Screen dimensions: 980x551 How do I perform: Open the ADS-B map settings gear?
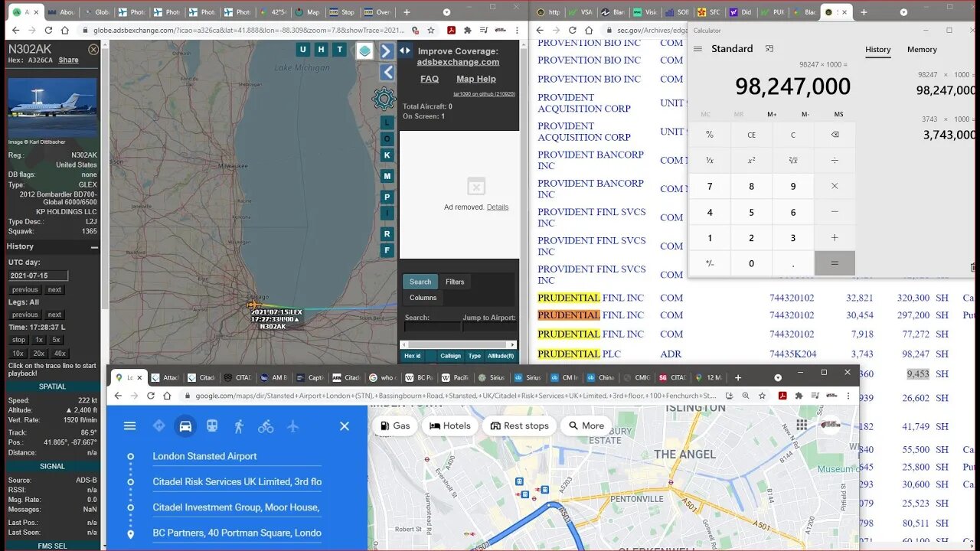[x=384, y=99]
